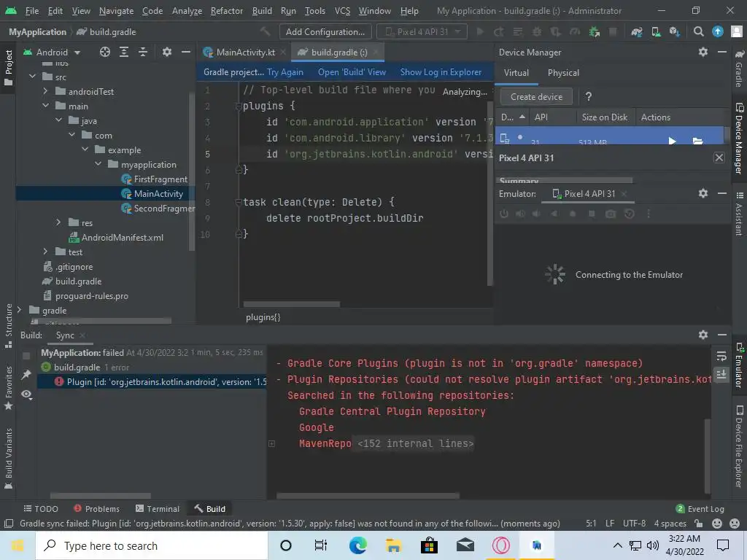Toggle tool window bars in the status corner
747x560 pixels.
[x=9, y=524]
